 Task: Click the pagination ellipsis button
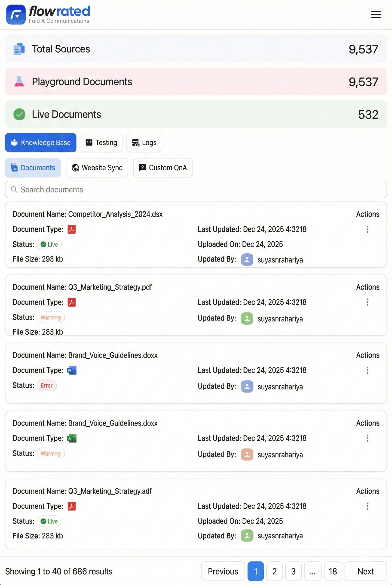pyautogui.click(x=313, y=571)
